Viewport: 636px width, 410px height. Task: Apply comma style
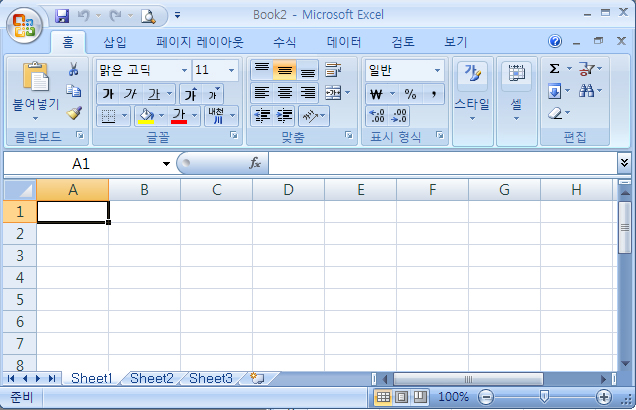(434, 94)
